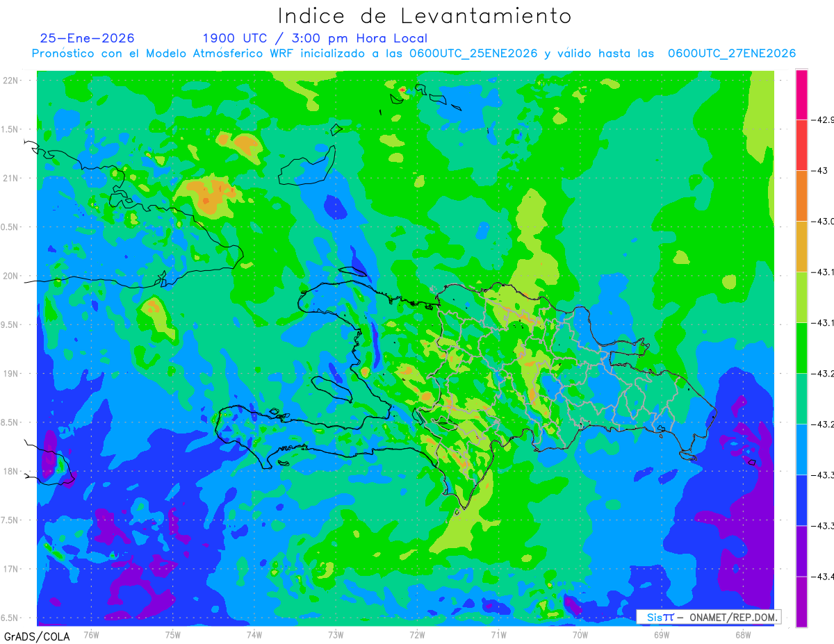Click the '19N' latitude label

pos(11,374)
